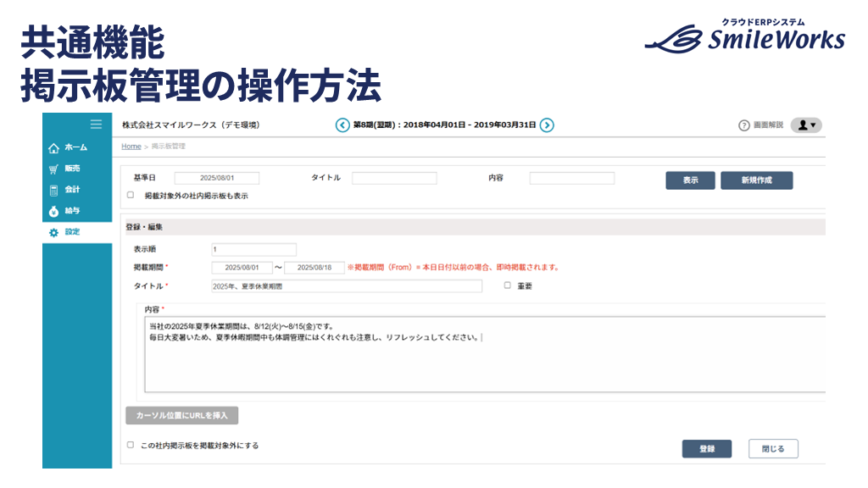Click the 株式会社スマイルワークス company name

(x=191, y=125)
